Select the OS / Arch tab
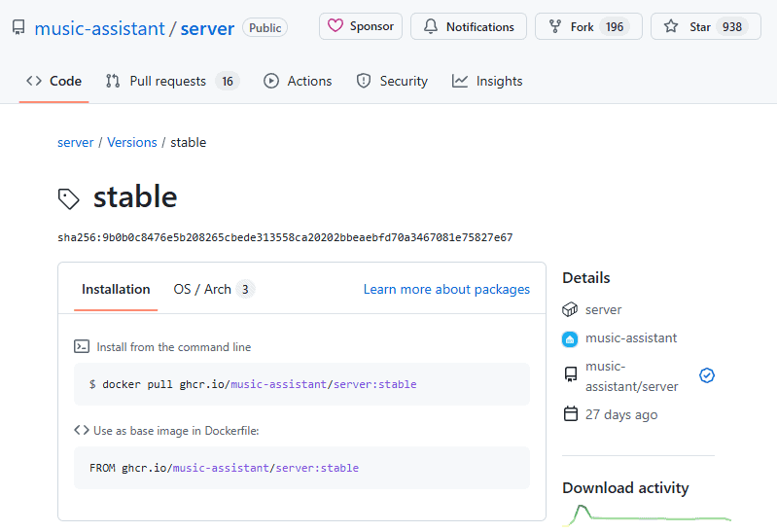Image resolution: width=777 pixels, height=532 pixels. coord(212,289)
